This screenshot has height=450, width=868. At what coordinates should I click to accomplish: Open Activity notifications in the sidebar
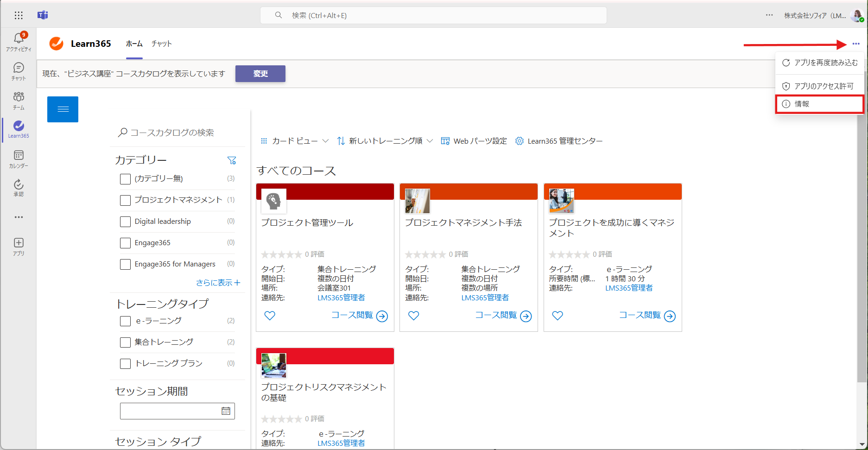pyautogui.click(x=19, y=41)
